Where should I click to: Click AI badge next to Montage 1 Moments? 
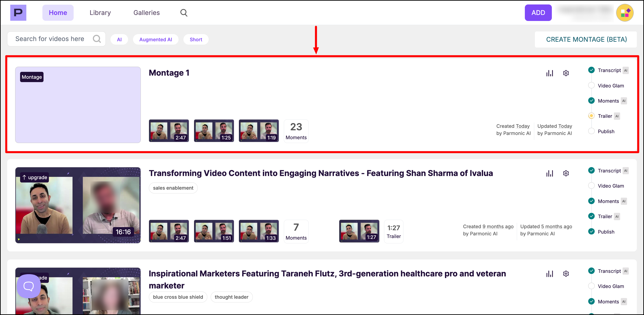click(623, 101)
